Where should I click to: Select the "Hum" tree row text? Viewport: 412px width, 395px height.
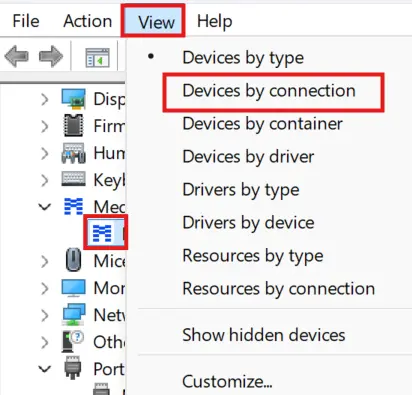click(109, 153)
